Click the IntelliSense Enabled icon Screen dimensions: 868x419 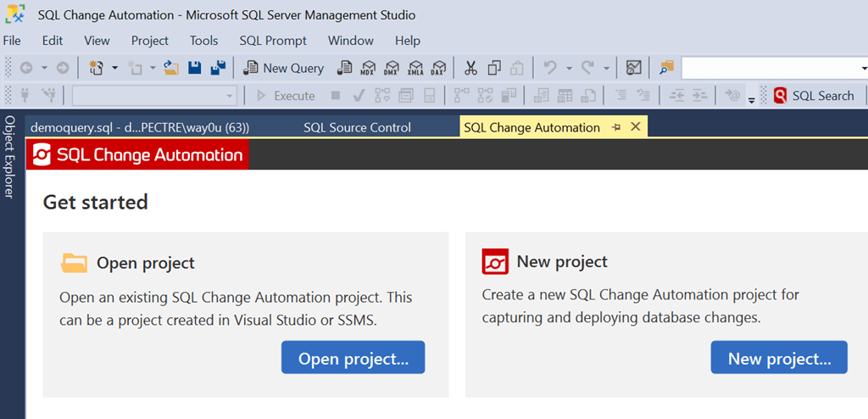430,95
